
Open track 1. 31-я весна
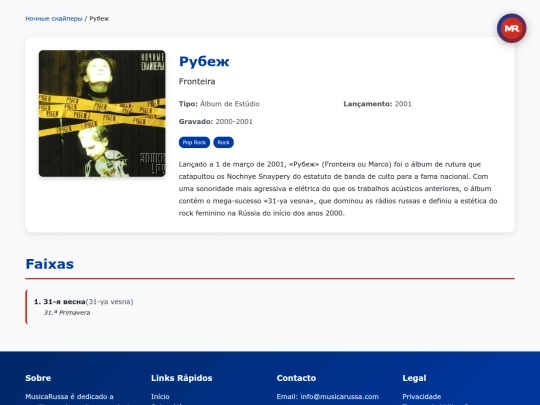[270, 307]
